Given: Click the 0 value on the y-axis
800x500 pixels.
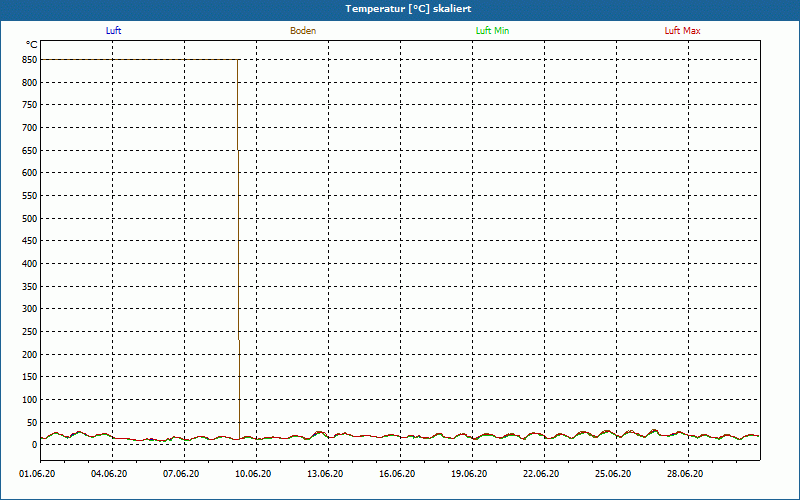Looking at the screenshot, I should tap(35, 445).
